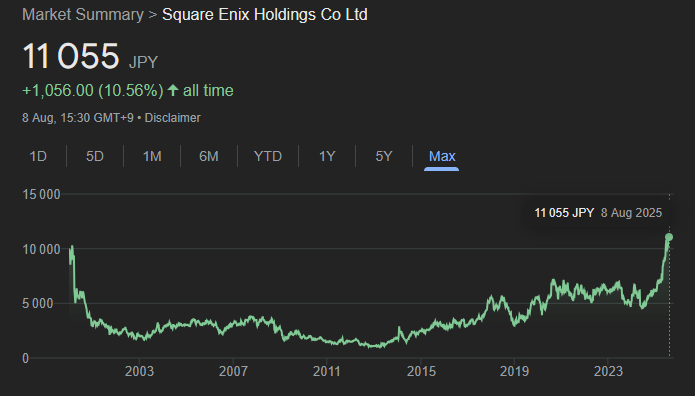Viewport: 695px width, 396px height.
Task: Click the 11 055 price value
Action: pyautogui.click(x=71, y=56)
